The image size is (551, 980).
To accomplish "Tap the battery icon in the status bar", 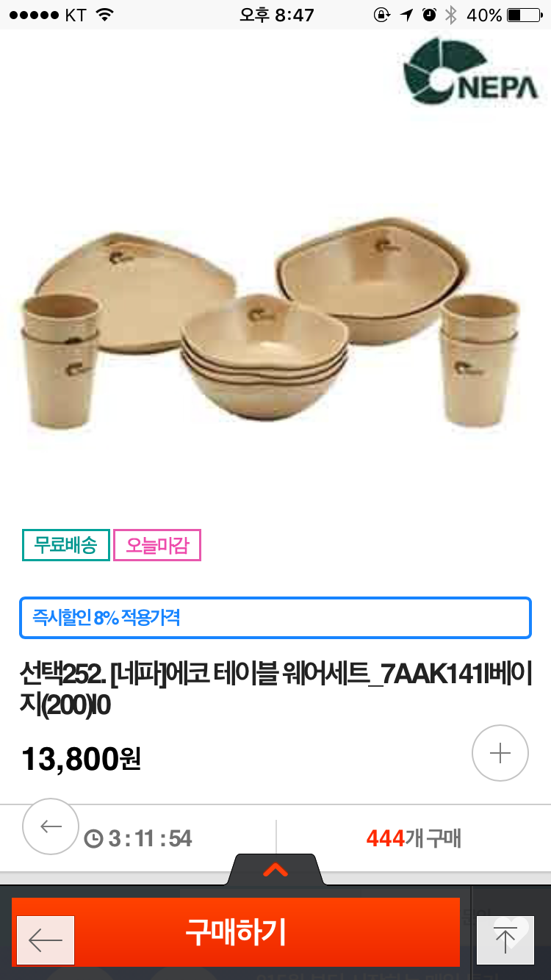I will (x=524, y=15).
